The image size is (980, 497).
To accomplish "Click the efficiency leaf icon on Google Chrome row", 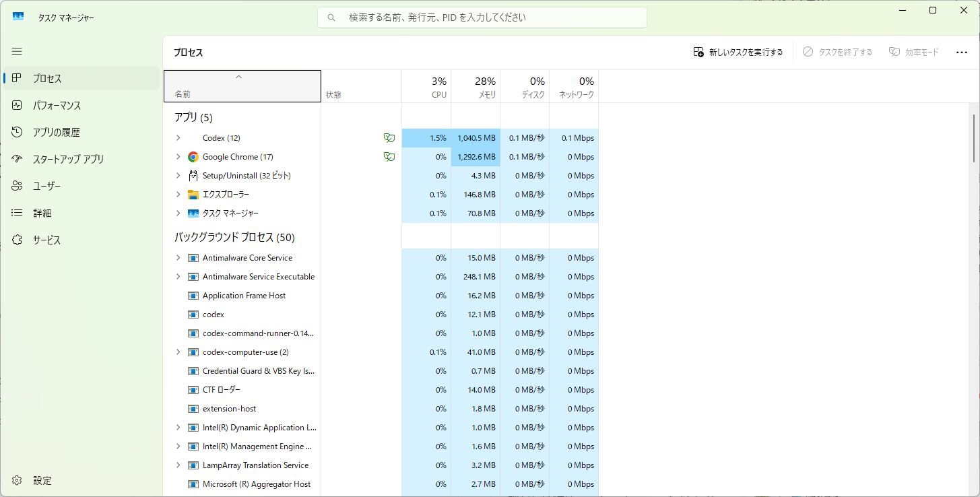I will [389, 157].
